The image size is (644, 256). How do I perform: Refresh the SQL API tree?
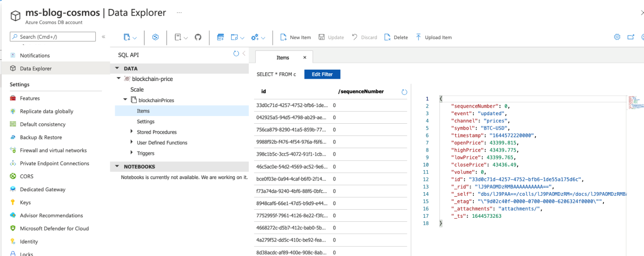coord(236,54)
